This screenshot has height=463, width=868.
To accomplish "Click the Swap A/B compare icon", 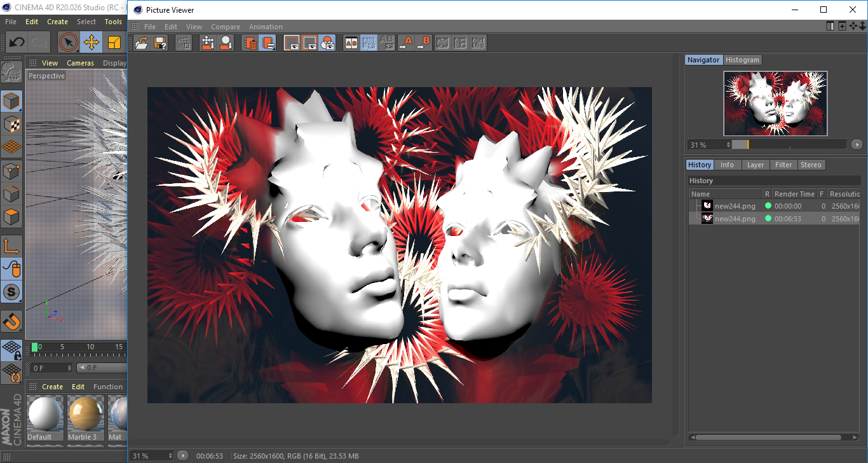I will tap(443, 43).
